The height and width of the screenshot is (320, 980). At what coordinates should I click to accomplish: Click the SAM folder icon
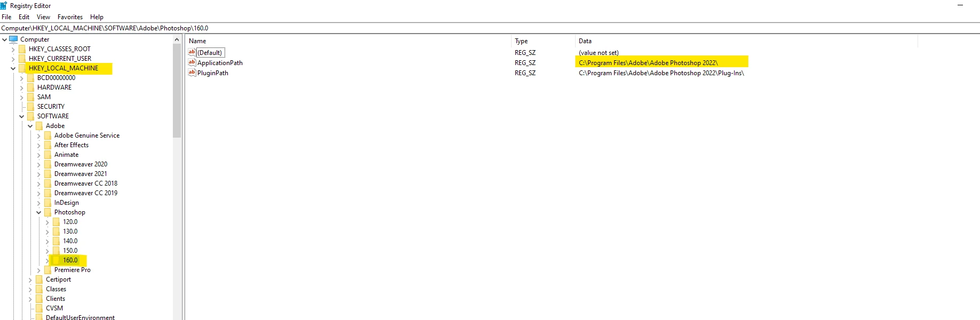click(x=31, y=97)
